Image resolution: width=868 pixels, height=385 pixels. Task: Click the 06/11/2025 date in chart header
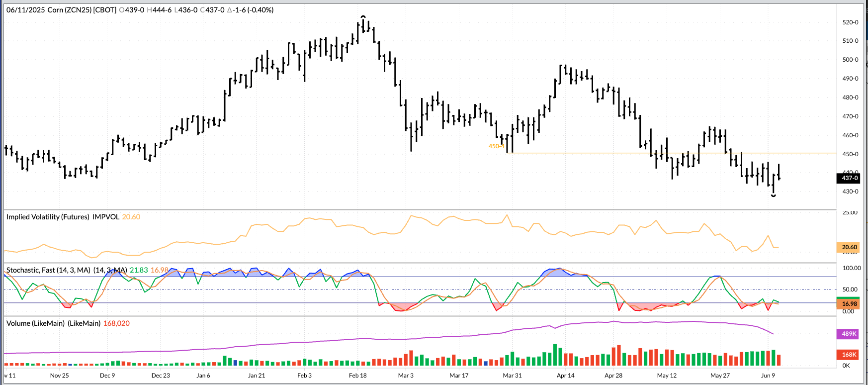click(25, 10)
